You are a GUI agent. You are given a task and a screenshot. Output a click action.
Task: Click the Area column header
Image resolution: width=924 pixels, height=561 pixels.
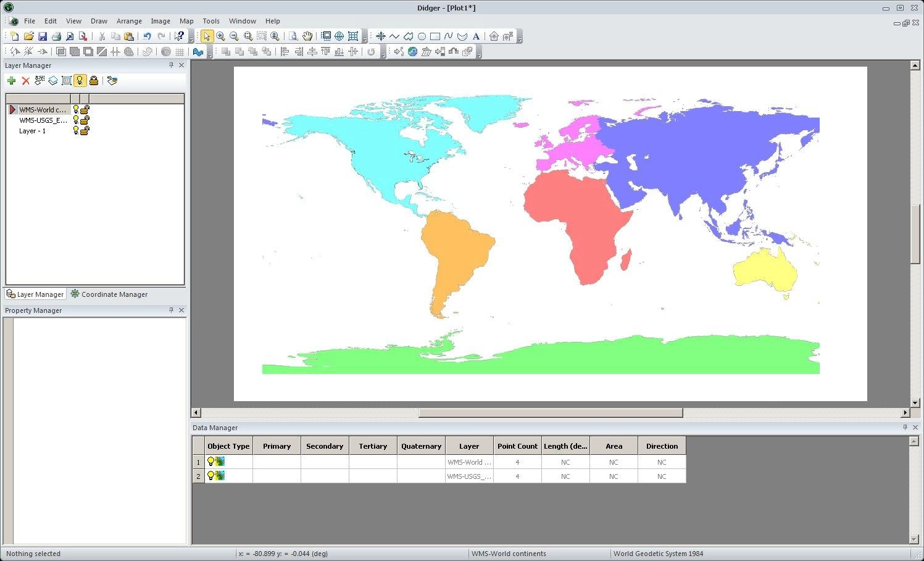[x=614, y=446]
